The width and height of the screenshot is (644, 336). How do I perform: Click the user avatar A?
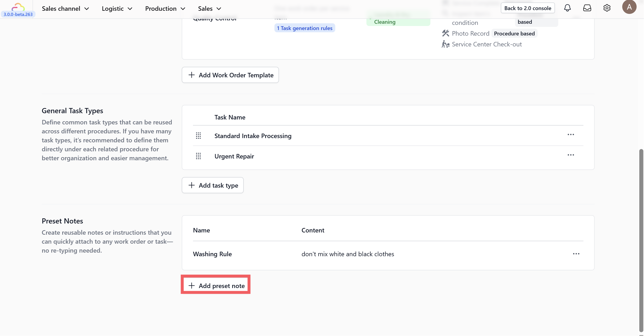[x=629, y=7]
